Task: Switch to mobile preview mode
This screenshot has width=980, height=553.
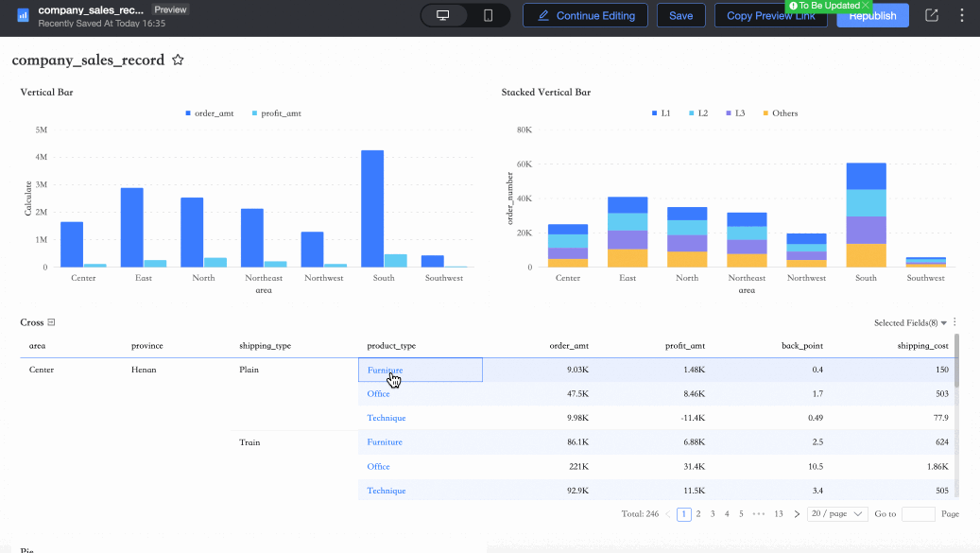Action: pos(488,16)
